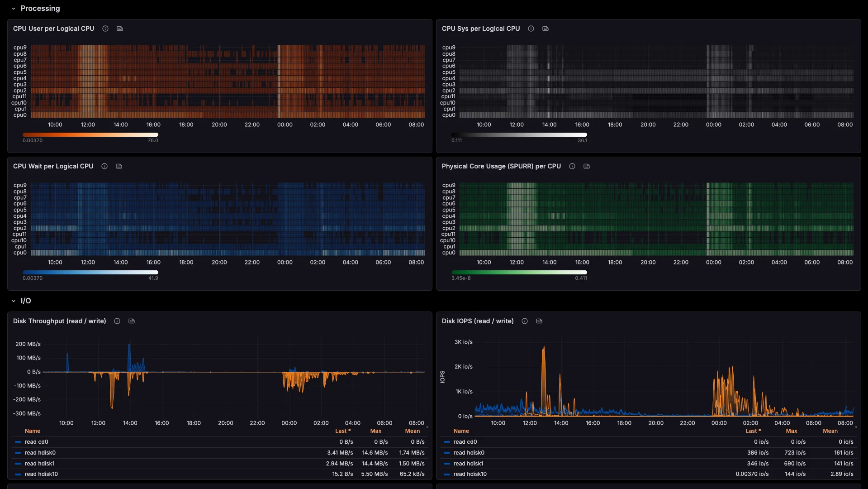Click the description icon on CPU Wait panel
Image resolution: width=868 pixels, height=489 pixels.
pyautogui.click(x=119, y=166)
